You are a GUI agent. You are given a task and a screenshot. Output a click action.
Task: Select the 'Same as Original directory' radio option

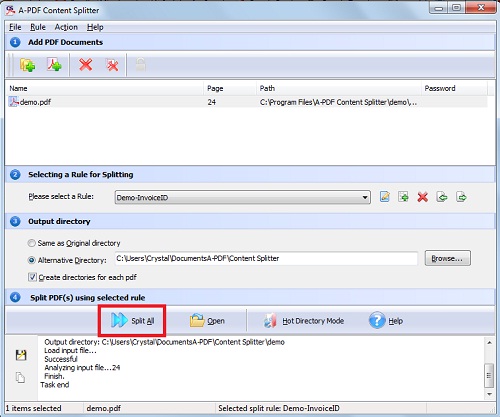(x=31, y=243)
